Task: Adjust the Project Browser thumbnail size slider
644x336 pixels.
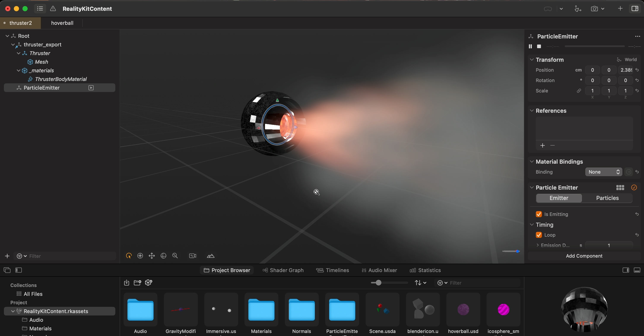Action: (x=379, y=283)
